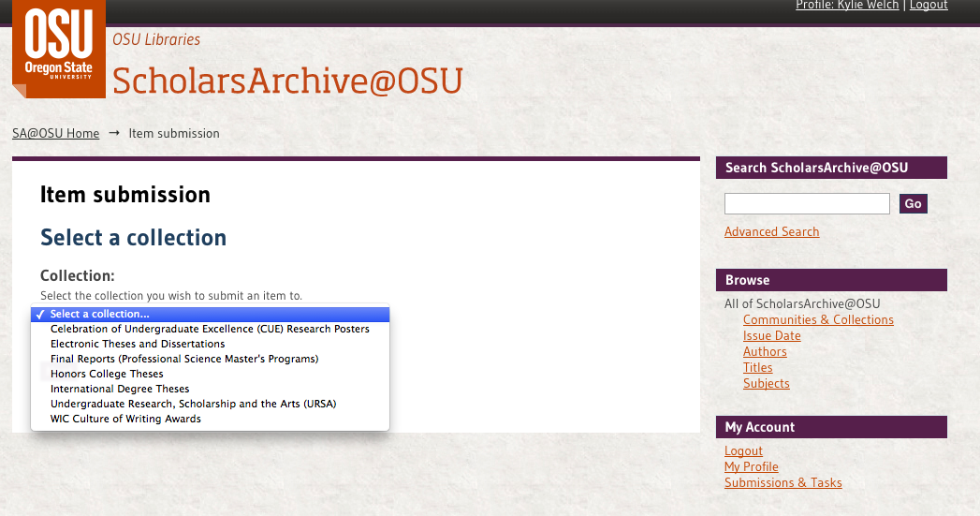This screenshot has height=516, width=980.
Task: Click the OSU Oregon State University logo
Action: (59, 49)
